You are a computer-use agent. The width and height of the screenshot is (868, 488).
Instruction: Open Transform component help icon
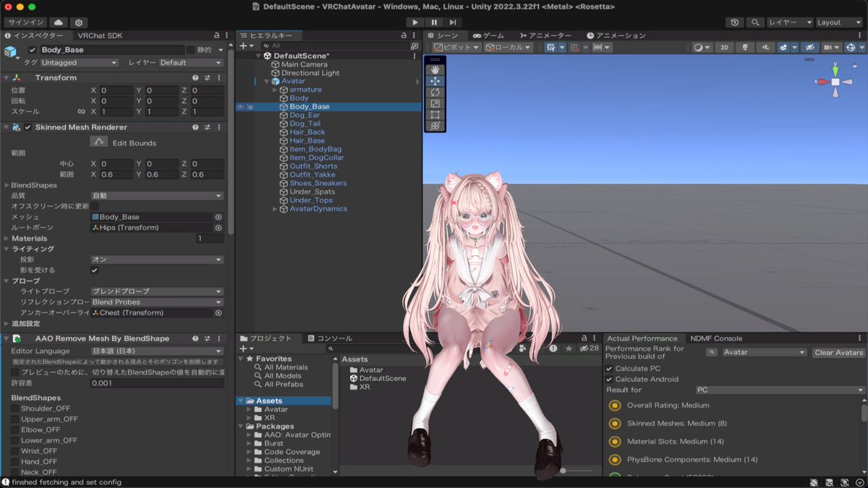click(195, 77)
